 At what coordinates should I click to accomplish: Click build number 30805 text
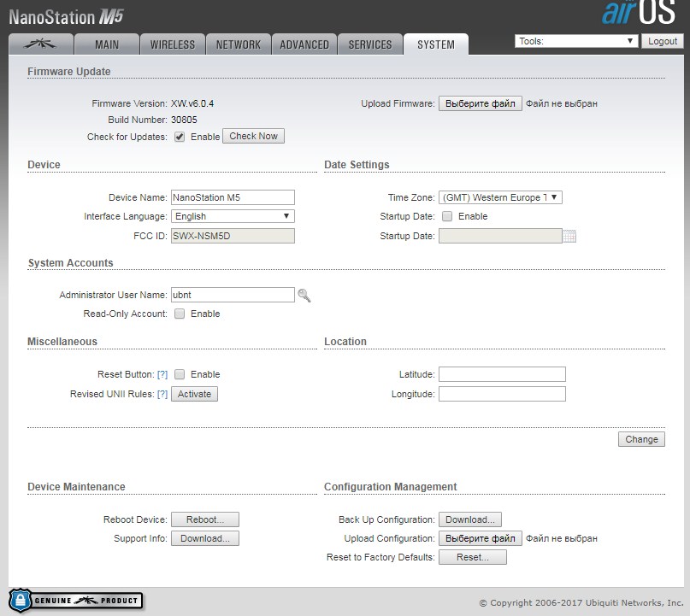click(184, 120)
